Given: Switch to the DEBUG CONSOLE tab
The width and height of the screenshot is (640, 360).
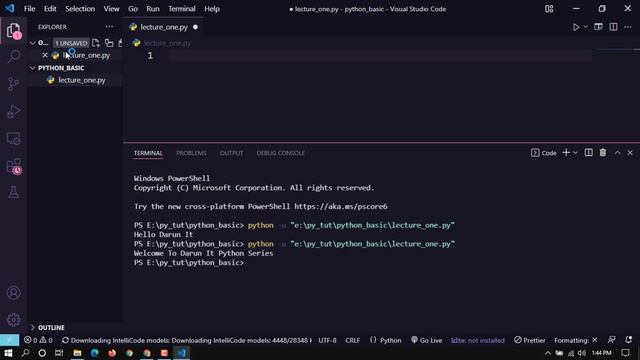Looking at the screenshot, I should [280, 153].
